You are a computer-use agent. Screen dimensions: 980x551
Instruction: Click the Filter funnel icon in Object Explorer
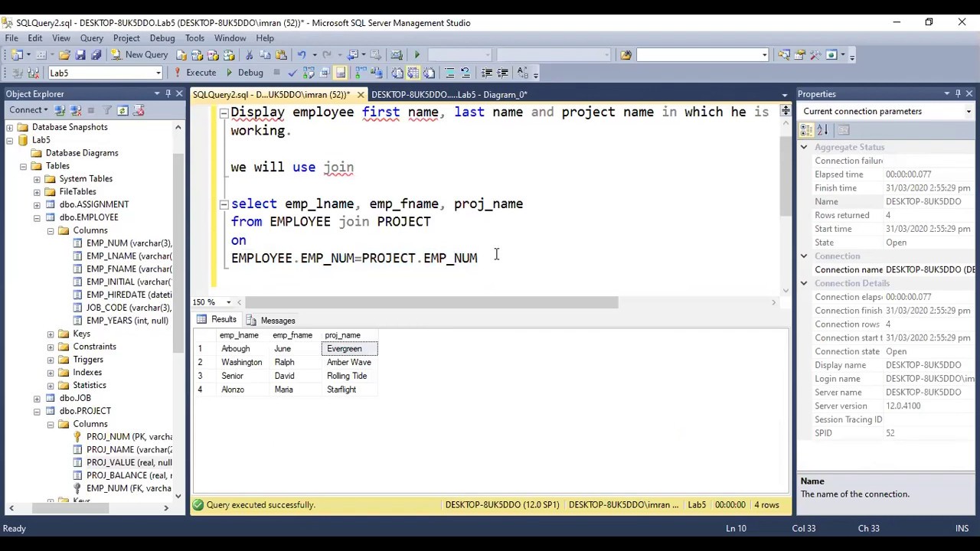[x=107, y=110]
